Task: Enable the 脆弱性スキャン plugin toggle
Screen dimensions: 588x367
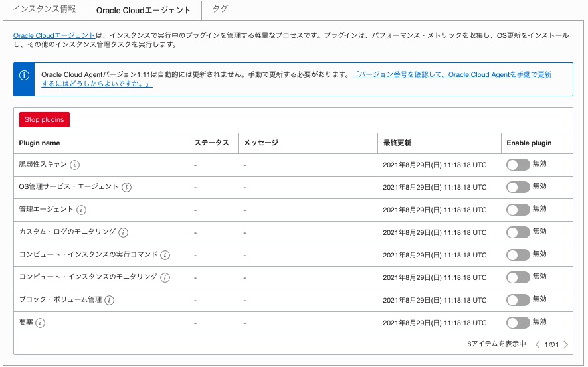Action: (x=518, y=165)
